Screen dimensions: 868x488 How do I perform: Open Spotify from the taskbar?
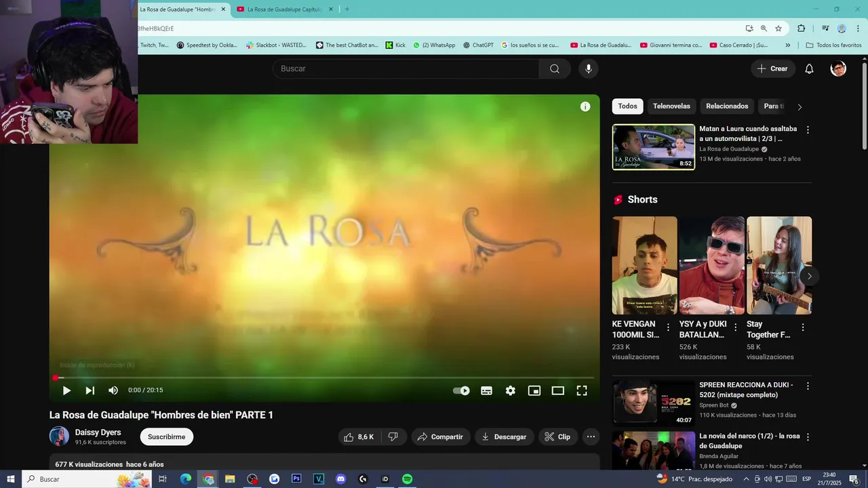(x=407, y=479)
